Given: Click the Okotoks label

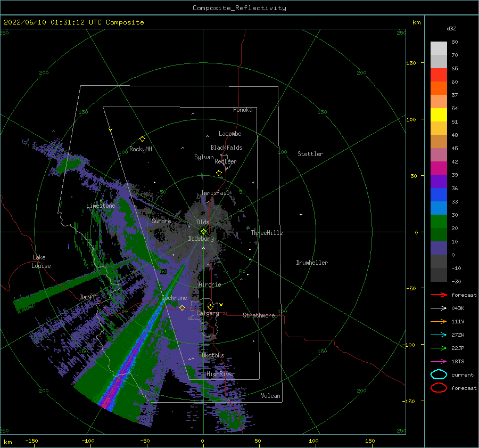Looking at the screenshot, I should [x=213, y=355].
